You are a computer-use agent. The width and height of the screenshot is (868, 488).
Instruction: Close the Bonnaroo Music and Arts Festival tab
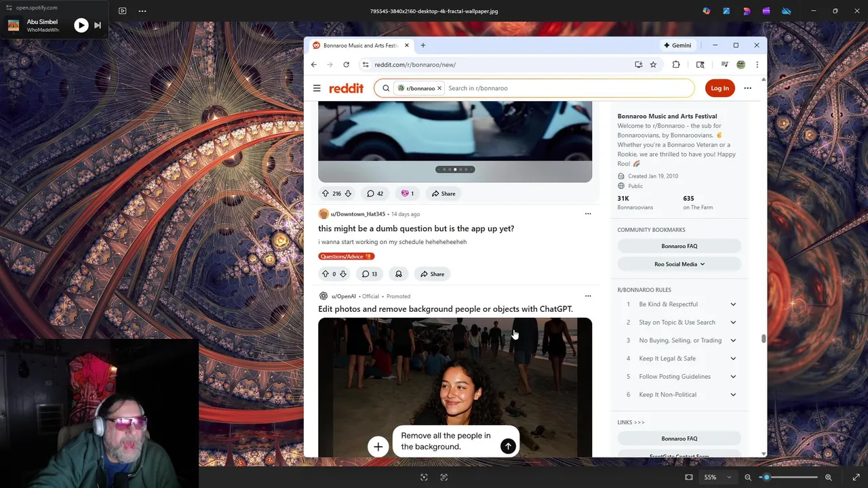click(x=407, y=45)
